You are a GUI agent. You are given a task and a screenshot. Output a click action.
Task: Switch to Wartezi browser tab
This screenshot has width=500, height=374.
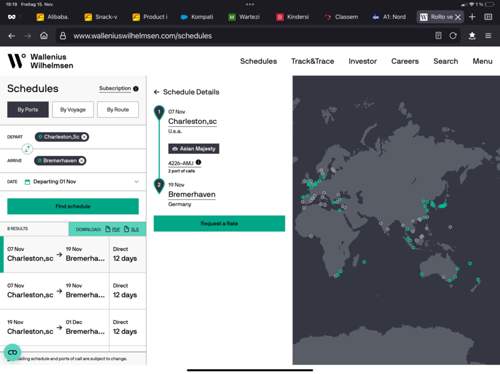tap(245, 17)
